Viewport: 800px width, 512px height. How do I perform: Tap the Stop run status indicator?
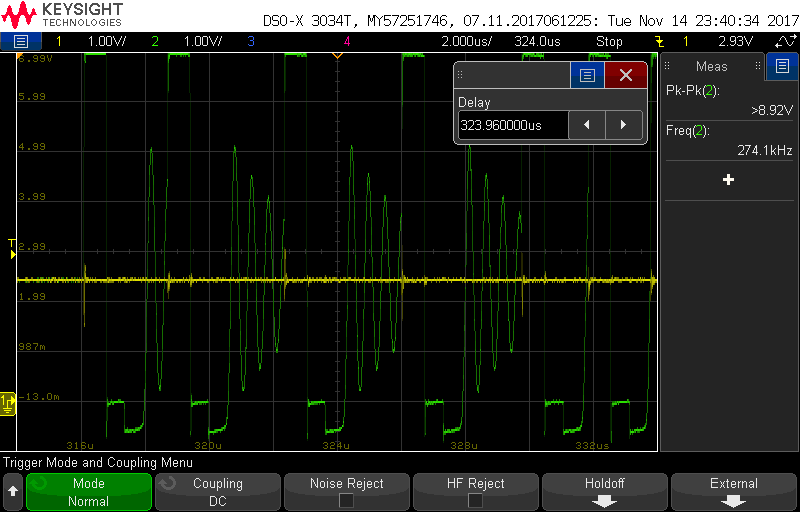click(609, 41)
